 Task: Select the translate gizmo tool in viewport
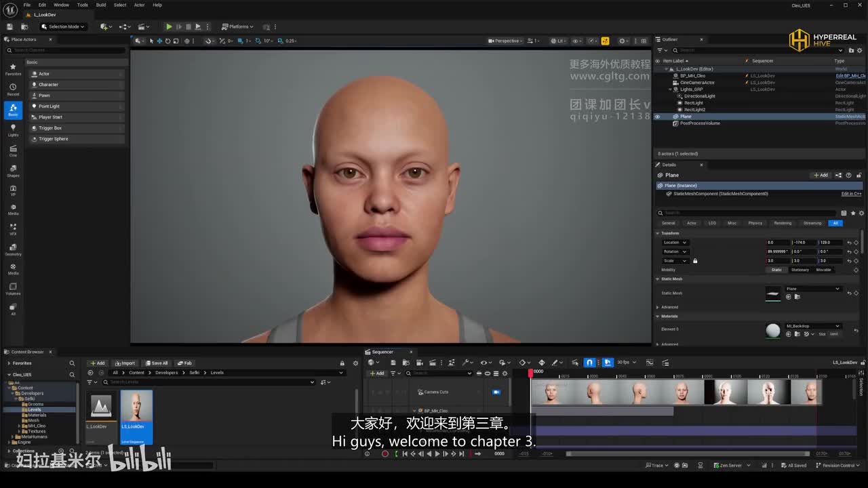point(159,41)
